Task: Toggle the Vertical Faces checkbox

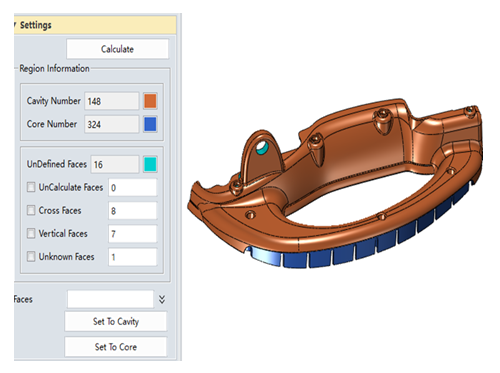Action: point(31,233)
